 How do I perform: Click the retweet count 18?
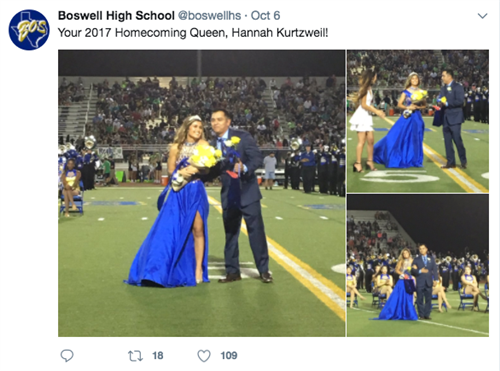(158, 356)
